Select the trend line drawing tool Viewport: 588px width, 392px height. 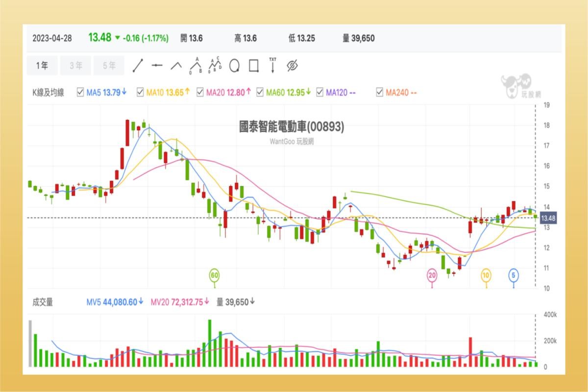pos(138,64)
